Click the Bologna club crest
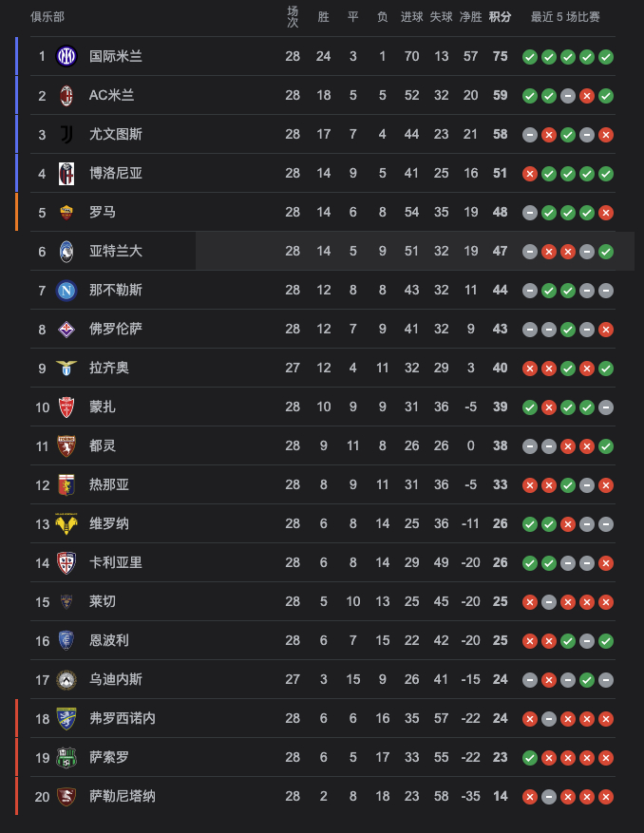 click(x=66, y=174)
